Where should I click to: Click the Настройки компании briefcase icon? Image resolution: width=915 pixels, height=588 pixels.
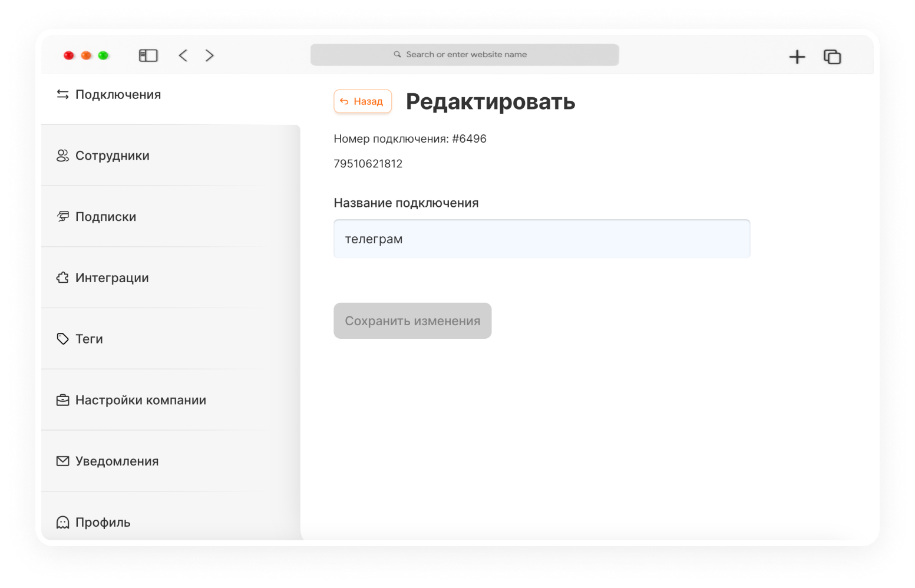(62, 400)
